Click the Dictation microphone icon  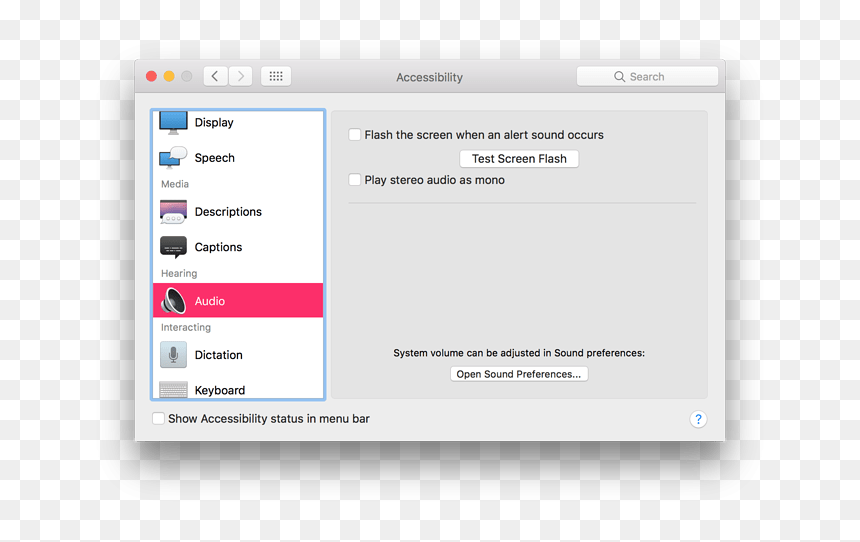click(x=173, y=354)
